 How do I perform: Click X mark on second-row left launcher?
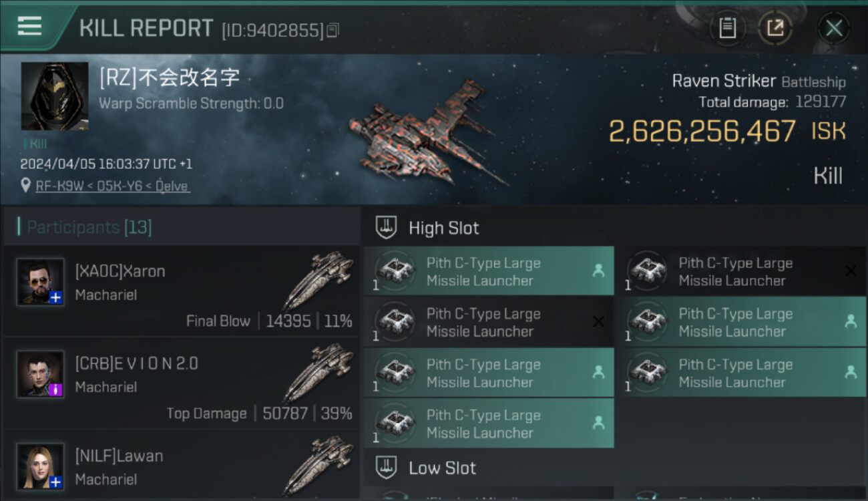point(598,321)
